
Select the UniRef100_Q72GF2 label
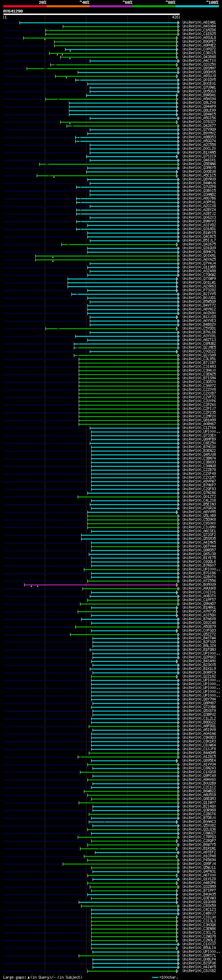coord(199,535)
